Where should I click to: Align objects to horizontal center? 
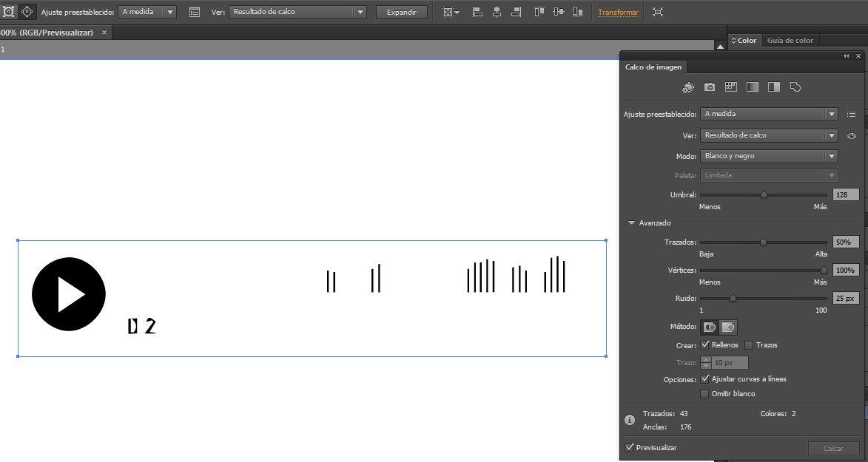pos(497,12)
